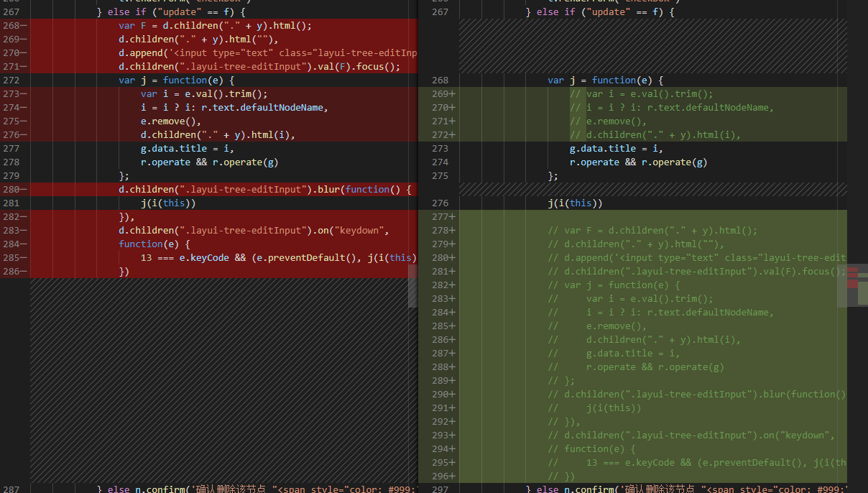Click j(i(this)) on right pane line 276
This screenshot has height=493, width=868.
(x=575, y=203)
